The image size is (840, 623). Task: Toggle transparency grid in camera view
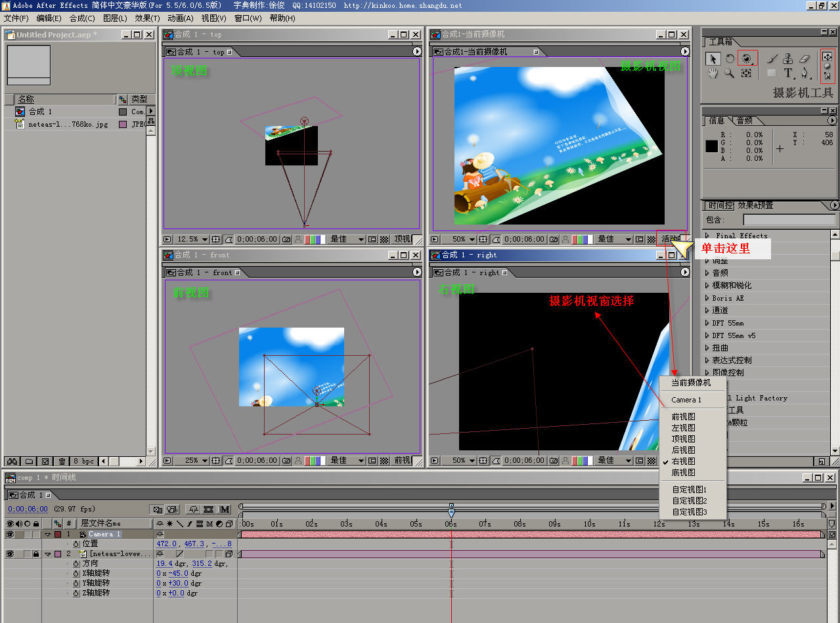click(651, 240)
